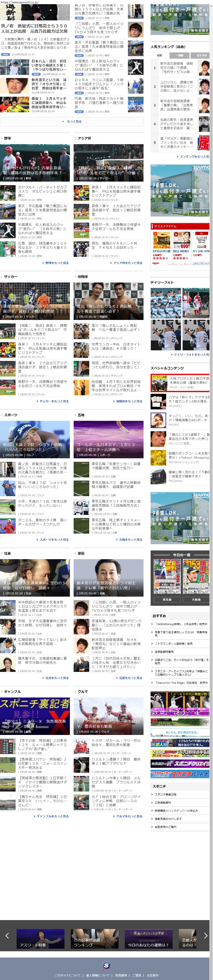Image resolution: width=213 pixels, height=980 pixels.
Task: Open 免責事項 footer link
Action: (121, 975)
